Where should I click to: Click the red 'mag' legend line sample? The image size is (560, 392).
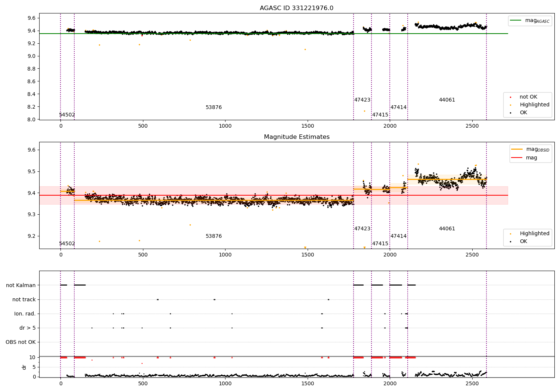click(x=517, y=158)
